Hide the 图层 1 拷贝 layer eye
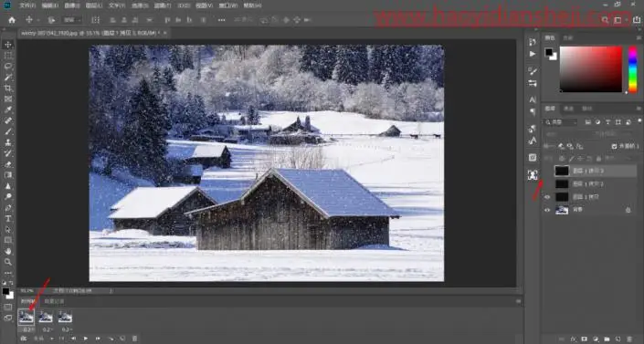Viewport: 644px width, 344px height. click(547, 197)
